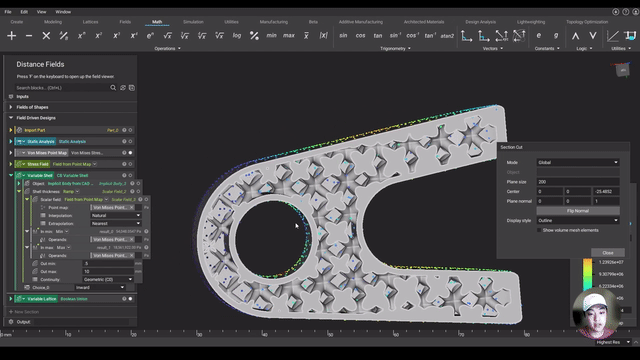Click the square root operation icon
Viewport: 640px width, 360px height.
[167, 36]
